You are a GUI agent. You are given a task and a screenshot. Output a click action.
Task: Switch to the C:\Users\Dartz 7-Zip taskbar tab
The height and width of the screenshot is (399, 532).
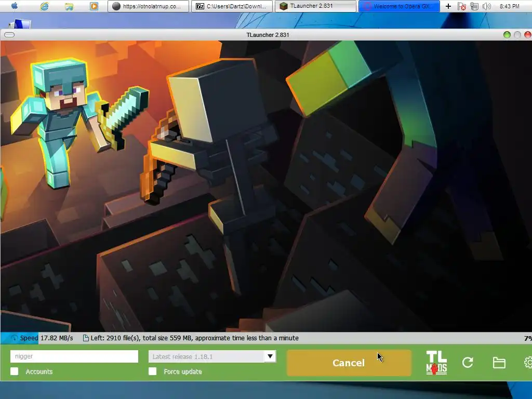pyautogui.click(x=232, y=6)
